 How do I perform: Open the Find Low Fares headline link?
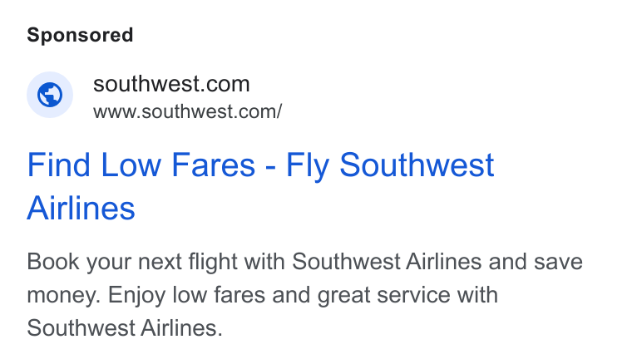point(260,186)
